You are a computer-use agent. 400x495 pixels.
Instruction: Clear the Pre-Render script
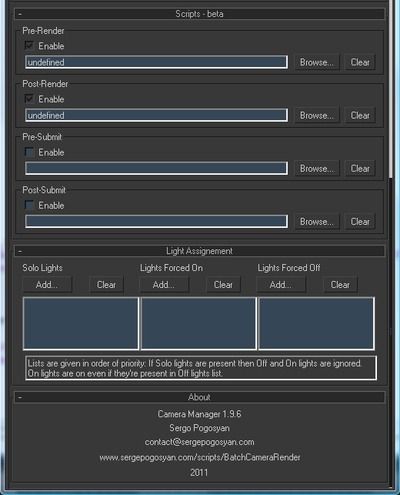(360, 62)
